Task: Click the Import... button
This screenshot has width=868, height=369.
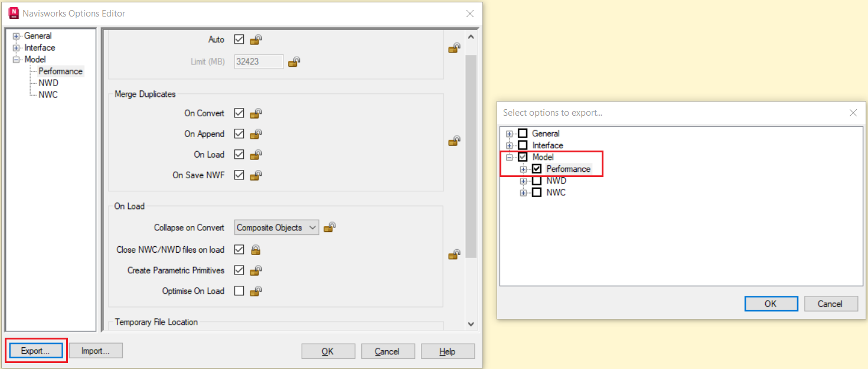Action: pyautogui.click(x=96, y=351)
